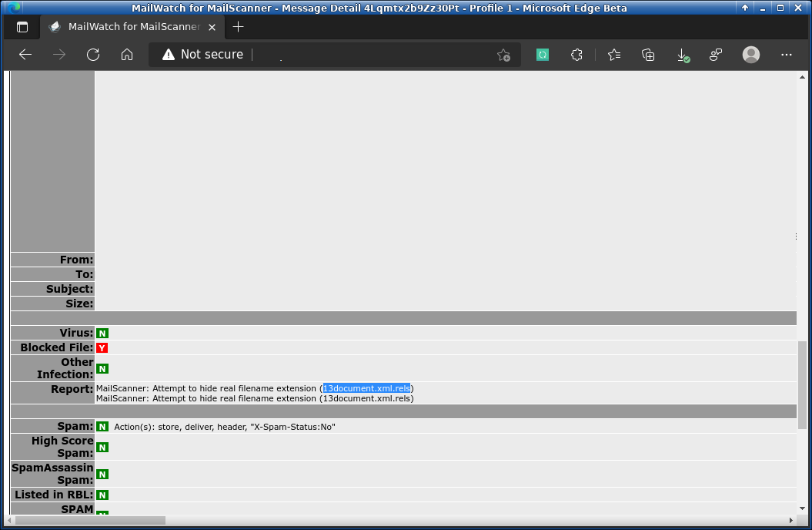812x530 pixels.
Task: Click the SpamAssassin Spam N badge
Action: tap(102, 474)
